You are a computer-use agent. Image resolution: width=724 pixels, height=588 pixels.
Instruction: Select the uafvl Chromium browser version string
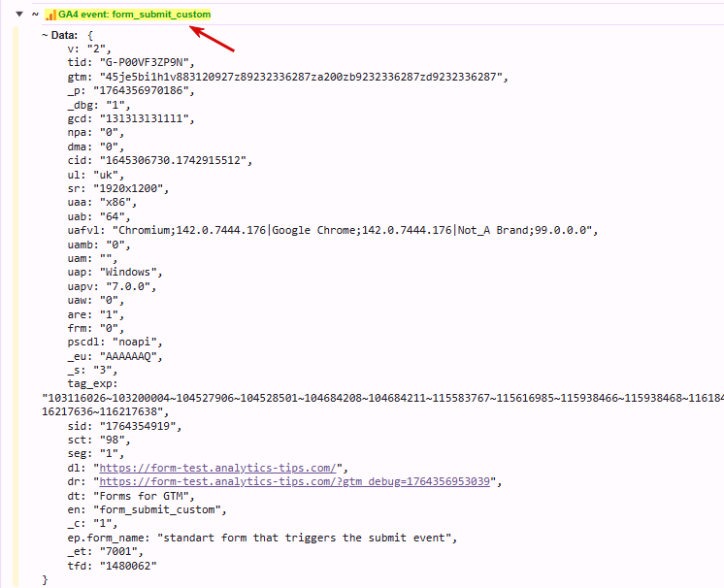click(352, 230)
